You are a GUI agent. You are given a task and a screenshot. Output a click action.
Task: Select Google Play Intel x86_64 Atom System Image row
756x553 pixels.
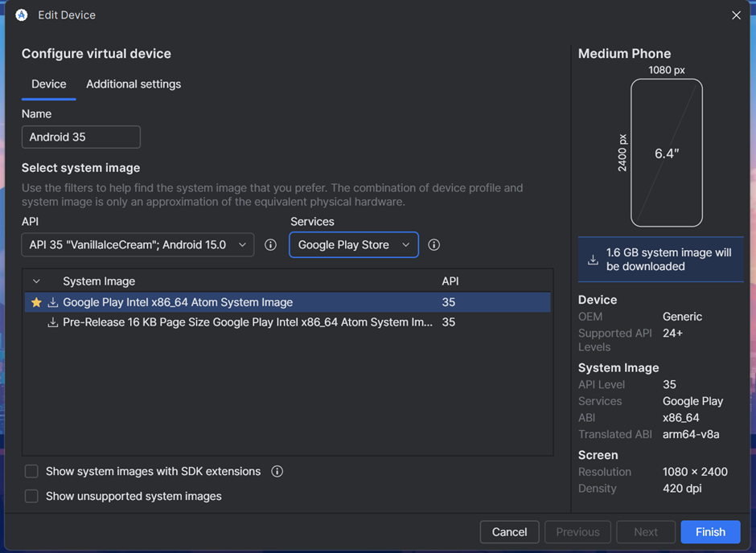tap(288, 302)
